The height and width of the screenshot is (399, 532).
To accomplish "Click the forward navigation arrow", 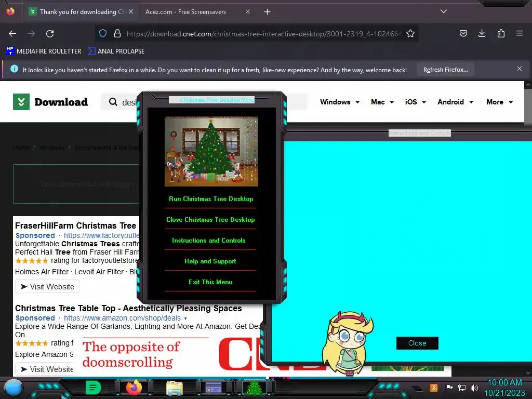I will [x=31, y=34].
